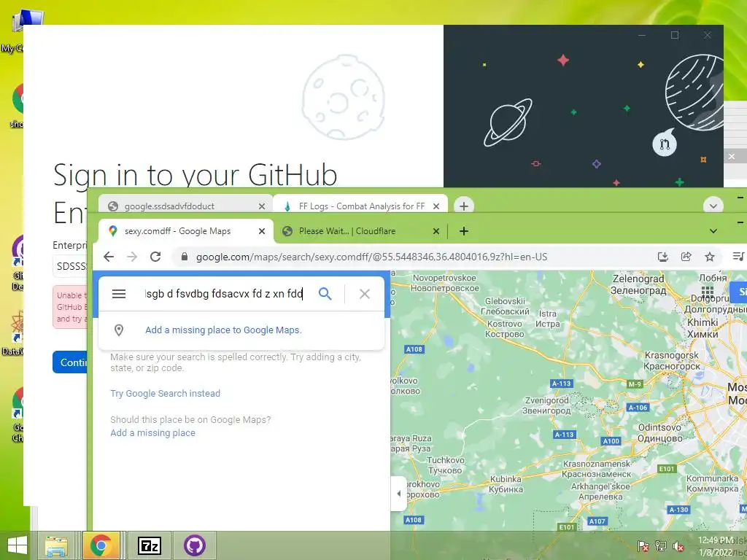
Task: Clear the Maps search box with X
Action: (365, 294)
